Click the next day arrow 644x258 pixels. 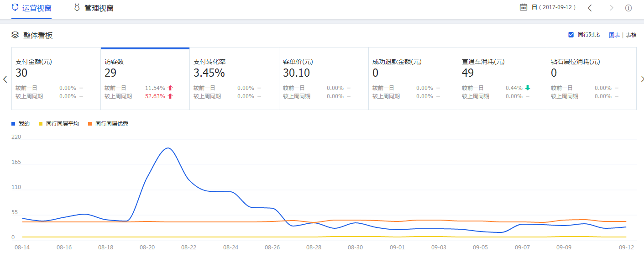(x=612, y=8)
